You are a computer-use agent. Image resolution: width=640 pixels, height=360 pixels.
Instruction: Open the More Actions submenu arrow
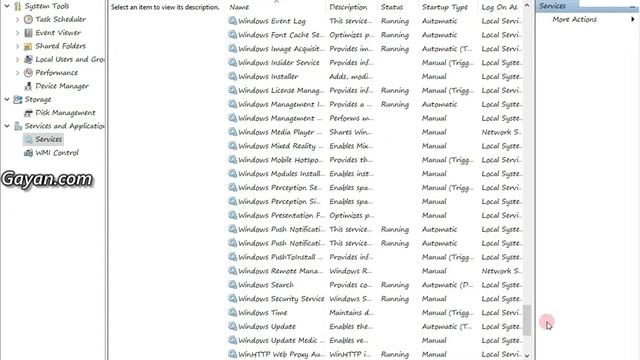633,19
